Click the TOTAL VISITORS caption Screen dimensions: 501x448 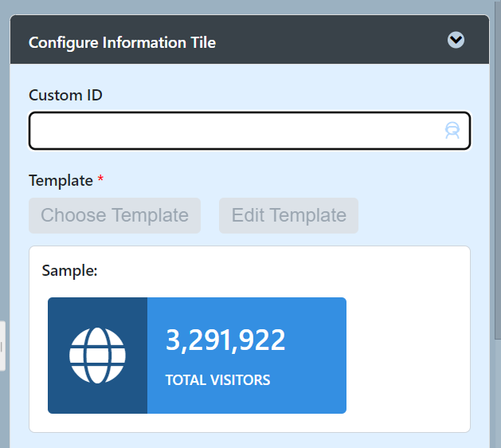(x=217, y=380)
